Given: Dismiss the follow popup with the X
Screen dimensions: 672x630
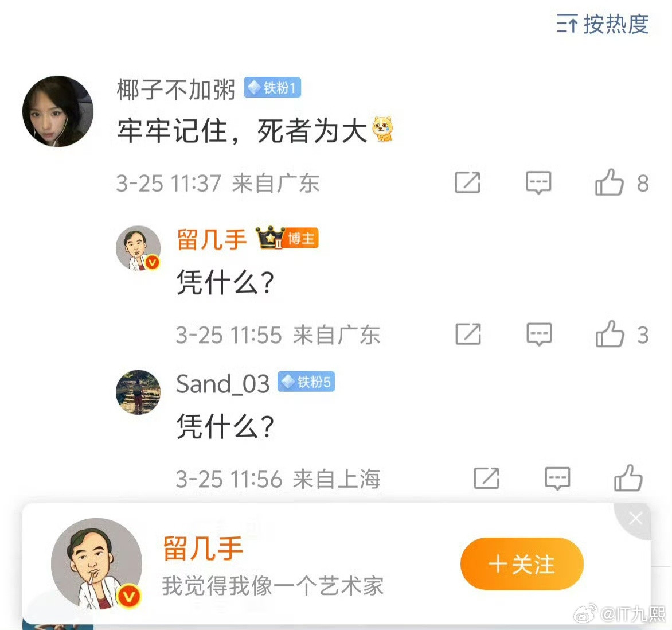Looking at the screenshot, I should 635,518.
